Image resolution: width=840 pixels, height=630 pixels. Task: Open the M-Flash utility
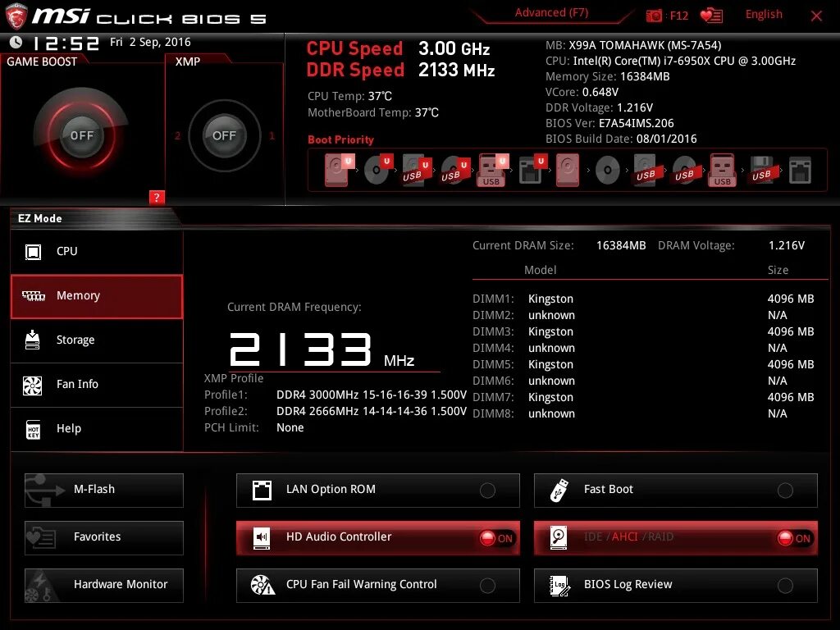(104, 490)
